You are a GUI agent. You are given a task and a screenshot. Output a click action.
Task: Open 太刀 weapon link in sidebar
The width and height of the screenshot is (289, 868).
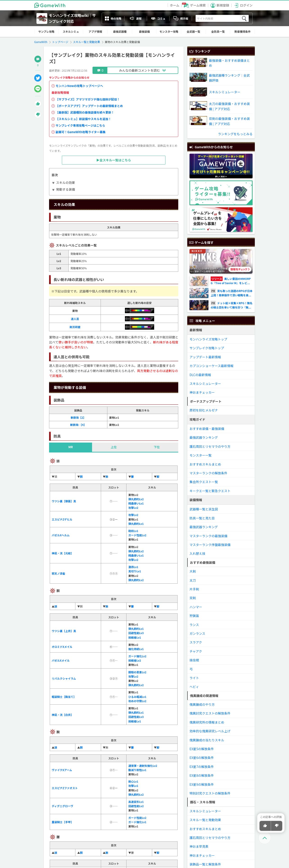193,580
